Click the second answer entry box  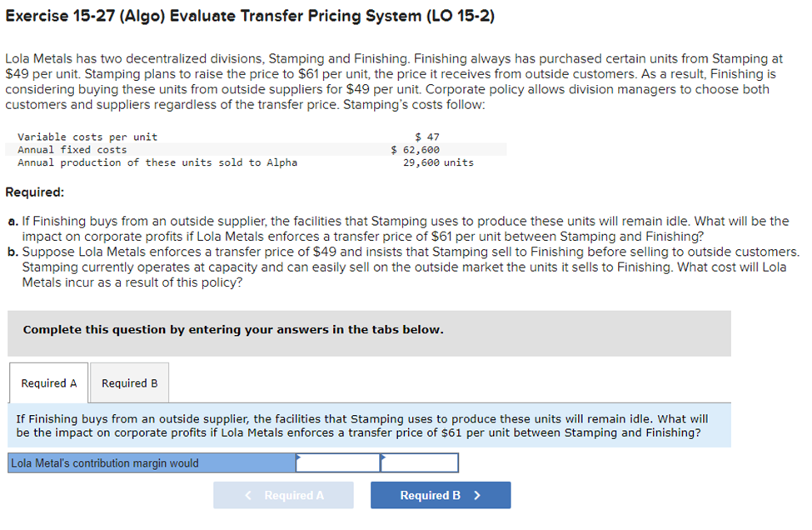point(419,462)
